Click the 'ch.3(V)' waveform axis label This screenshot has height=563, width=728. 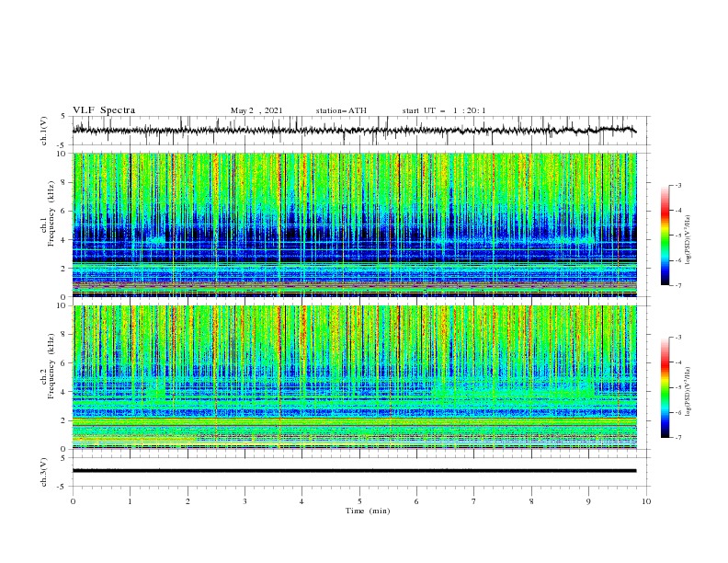point(44,472)
